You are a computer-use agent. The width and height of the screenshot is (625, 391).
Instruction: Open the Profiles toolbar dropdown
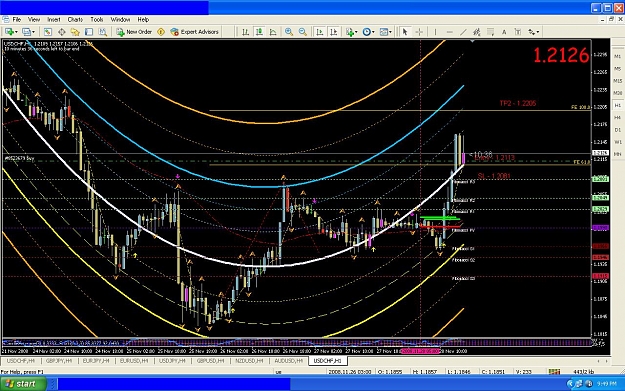coord(28,32)
